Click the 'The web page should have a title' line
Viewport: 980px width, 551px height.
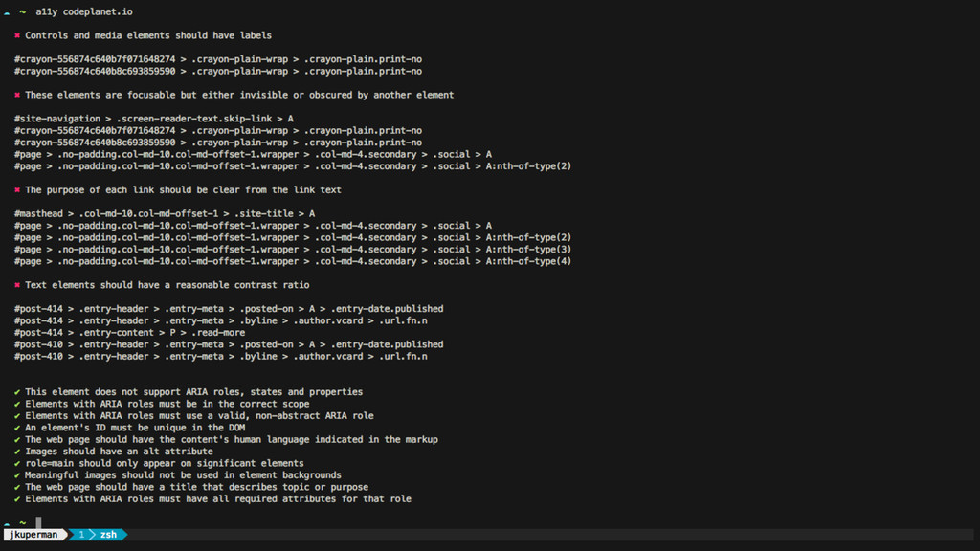tap(197, 487)
